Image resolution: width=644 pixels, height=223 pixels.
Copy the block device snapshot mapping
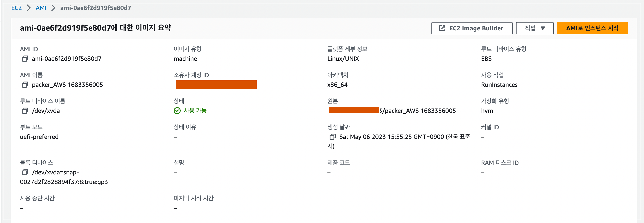click(25, 172)
